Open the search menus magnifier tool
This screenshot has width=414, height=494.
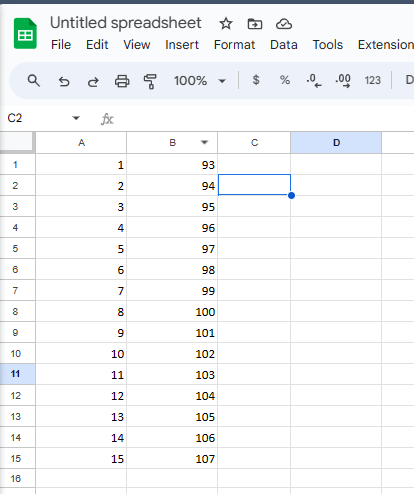(x=34, y=81)
